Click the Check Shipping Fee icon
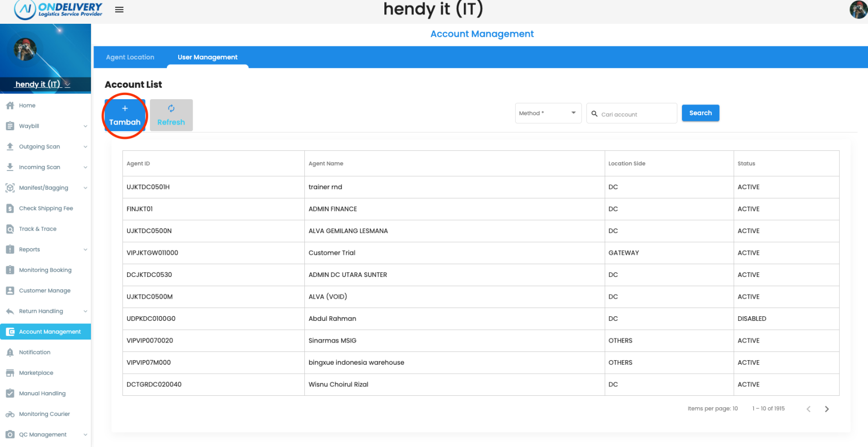868x447 pixels. 10,208
